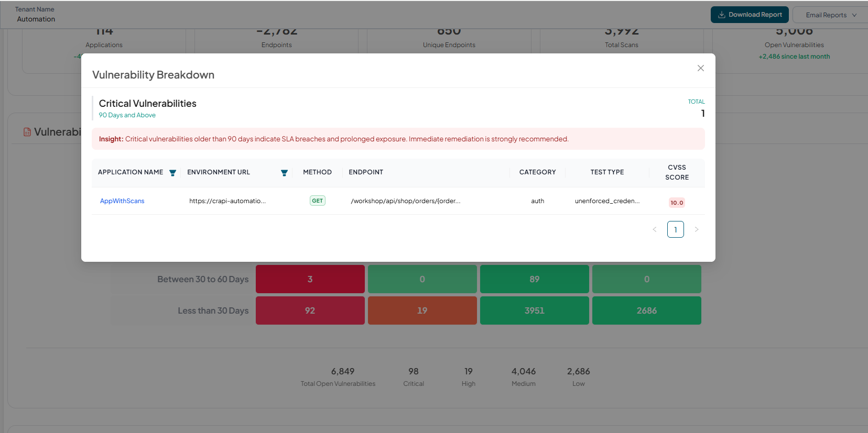The image size is (868, 433).
Task: Click the 2686 low vulnerabilities cell
Action: (x=647, y=310)
